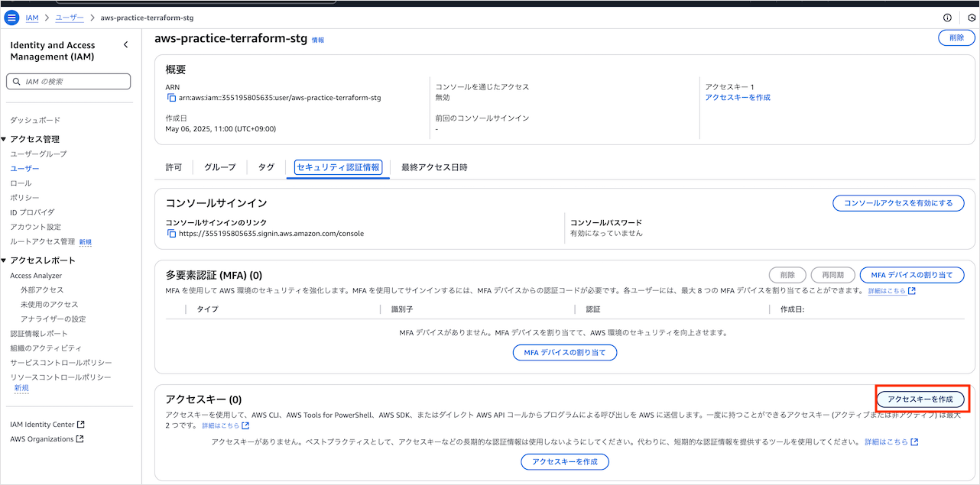Switch to the タグ tab
The image size is (980, 485).
coord(266,167)
